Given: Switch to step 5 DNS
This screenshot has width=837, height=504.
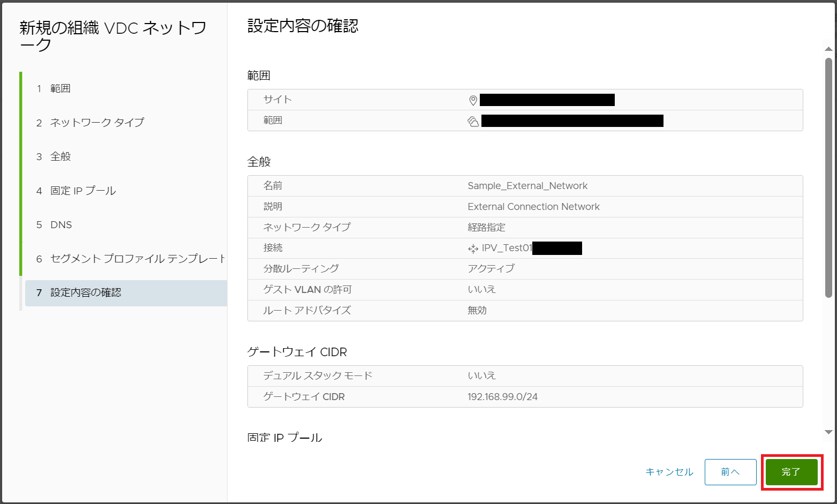Looking at the screenshot, I should [x=61, y=225].
